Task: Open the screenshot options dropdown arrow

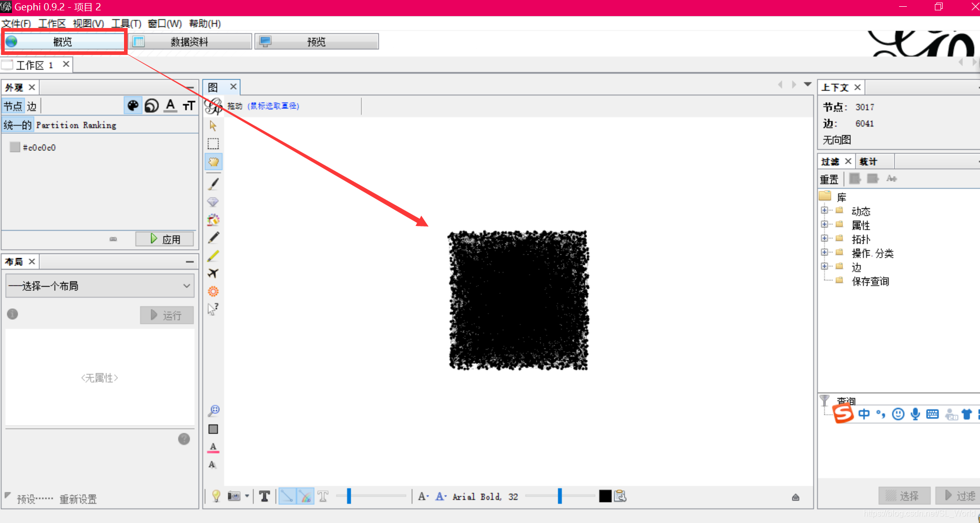Action: coord(247,496)
